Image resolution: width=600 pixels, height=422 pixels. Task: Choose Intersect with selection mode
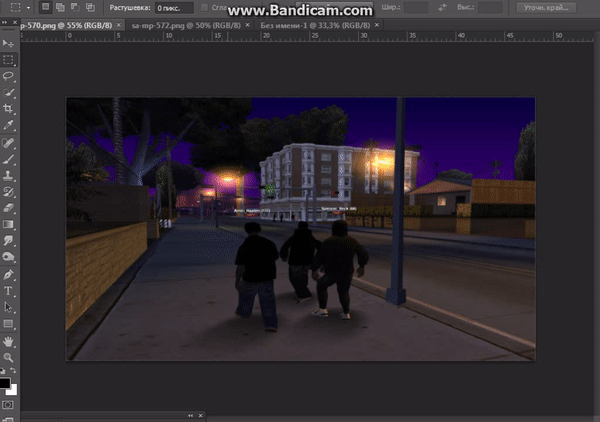coord(90,7)
